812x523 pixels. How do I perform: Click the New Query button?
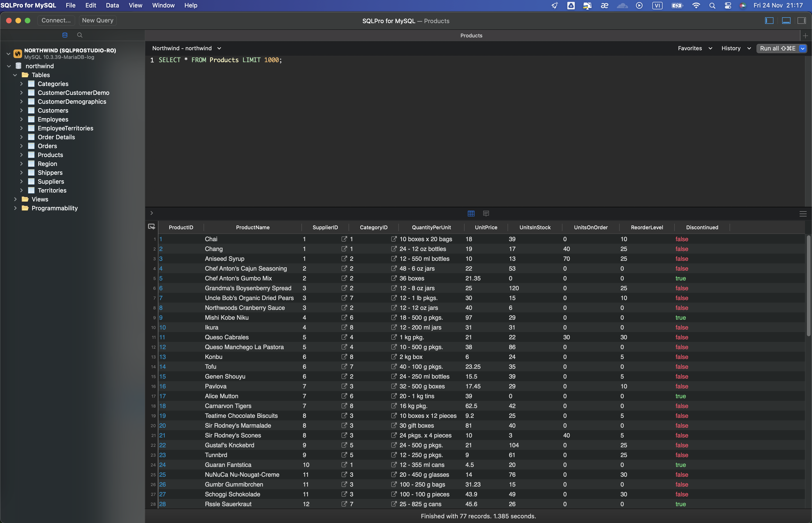[98, 20]
